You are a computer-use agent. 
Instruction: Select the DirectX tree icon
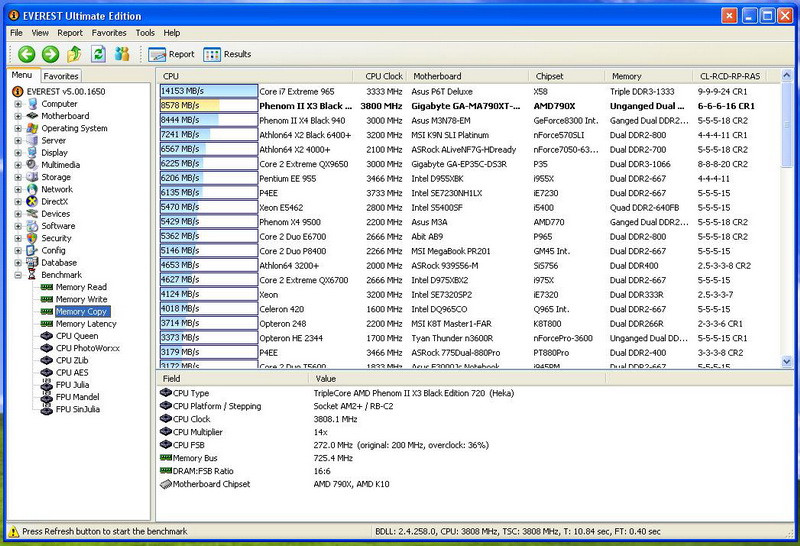pos(32,202)
